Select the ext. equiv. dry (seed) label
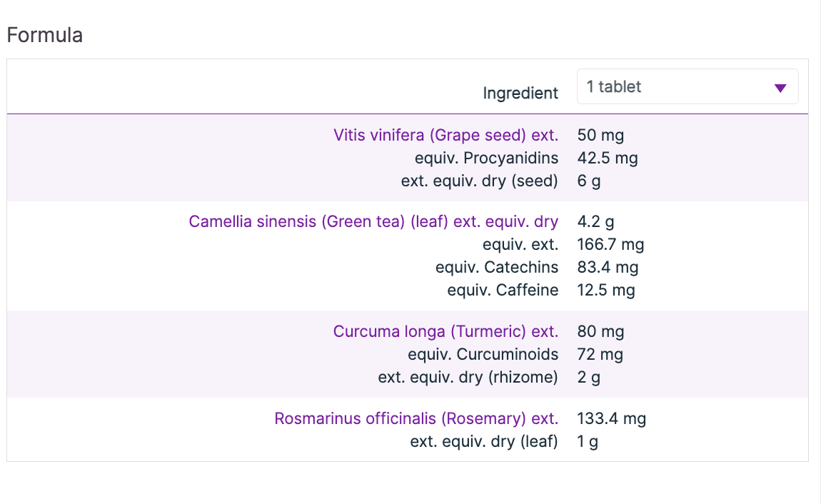Viewport: 821px width, 504px height. (479, 181)
